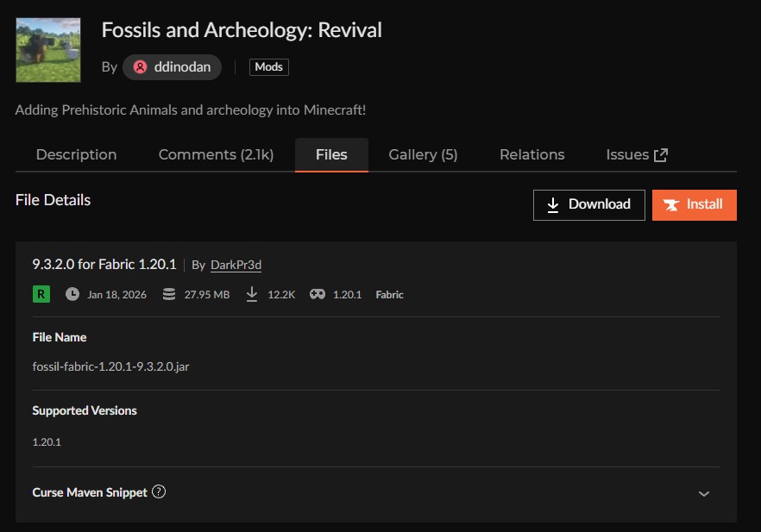Viewport: 761px width, 532px height.
Task: Open the Comments (2.1k) tab
Action: pos(216,155)
